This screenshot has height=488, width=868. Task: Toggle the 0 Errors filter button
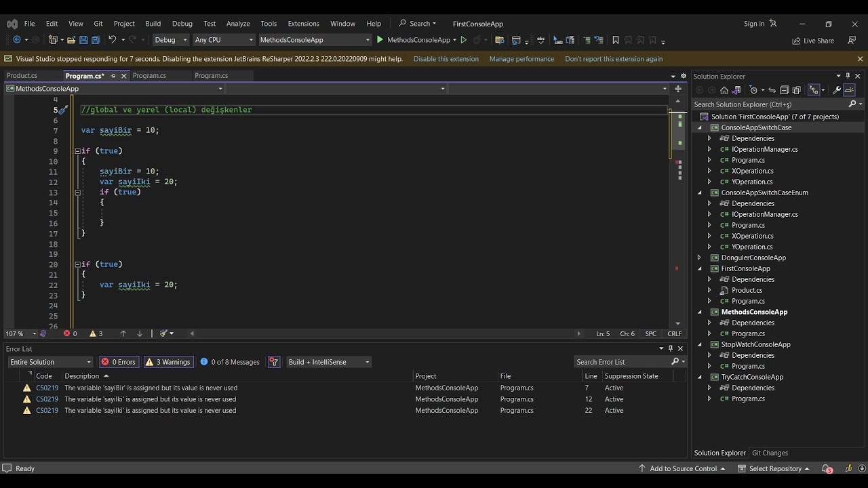[119, 362]
